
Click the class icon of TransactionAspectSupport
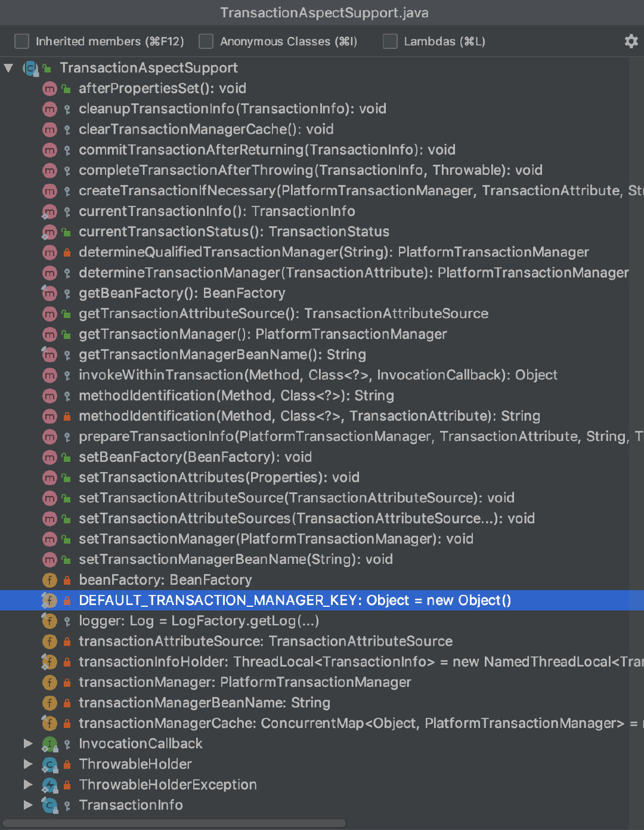point(30,68)
